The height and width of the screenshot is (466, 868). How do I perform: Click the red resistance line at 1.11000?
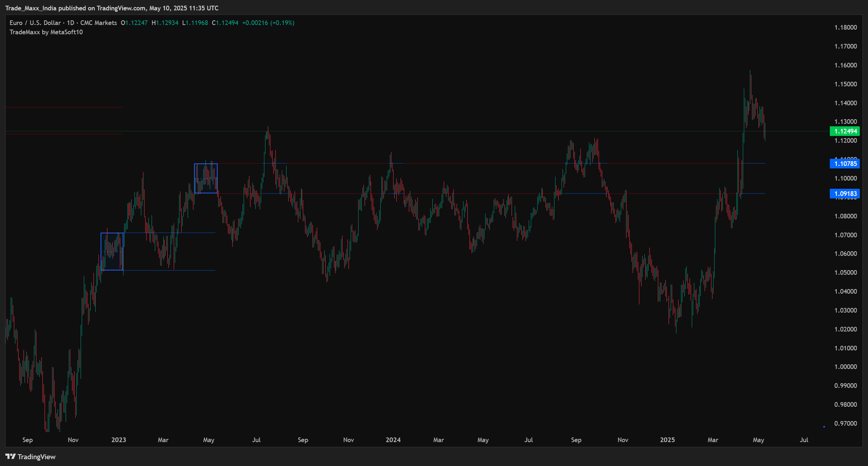tap(339, 163)
